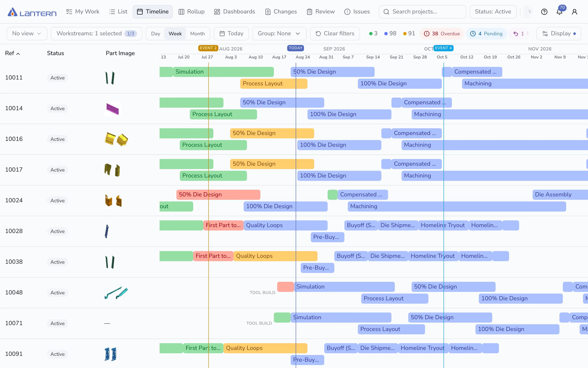Open the user profile icon

574,12
